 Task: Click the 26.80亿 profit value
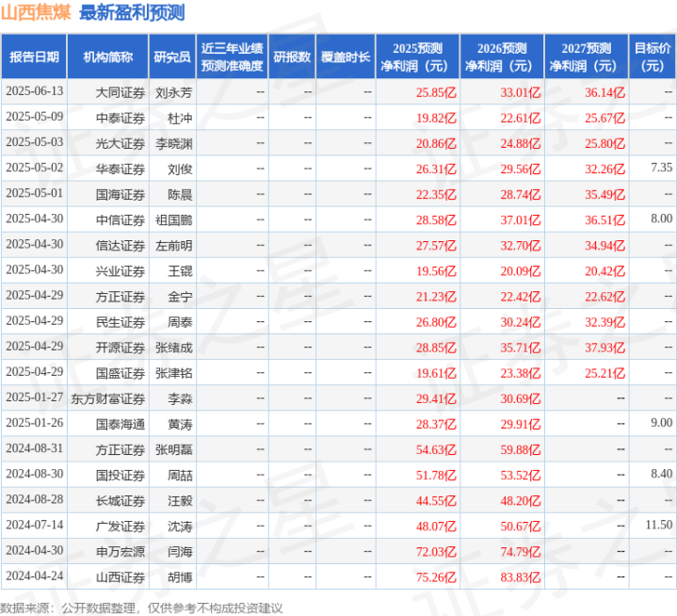[x=436, y=322]
